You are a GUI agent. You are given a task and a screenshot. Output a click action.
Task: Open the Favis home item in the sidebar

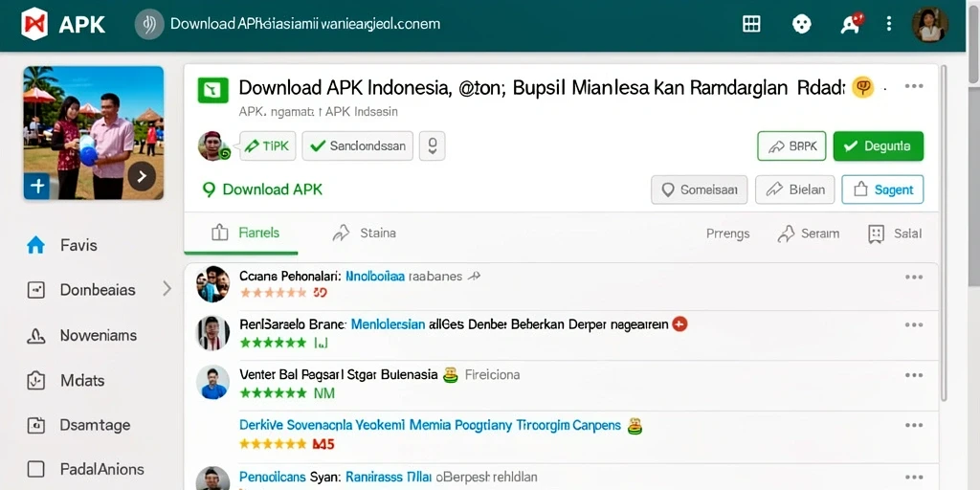pos(62,245)
